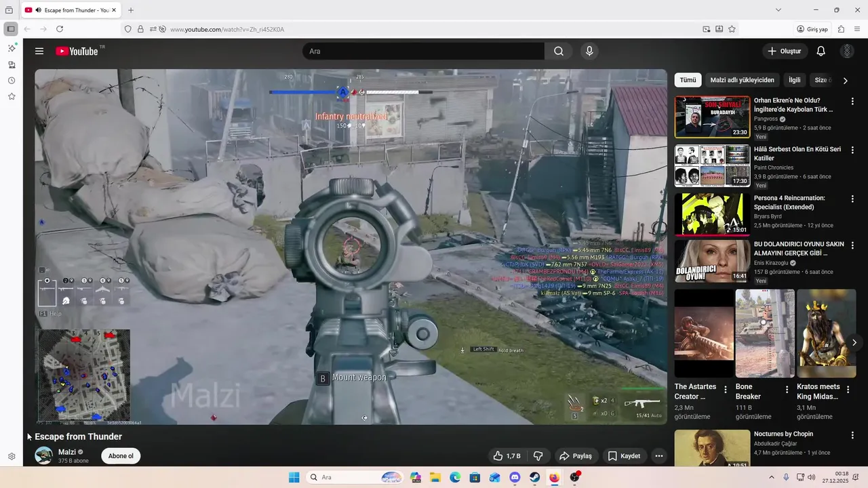This screenshot has height=488, width=868.
Task: Start voice search with the microphone
Action: click(589, 52)
